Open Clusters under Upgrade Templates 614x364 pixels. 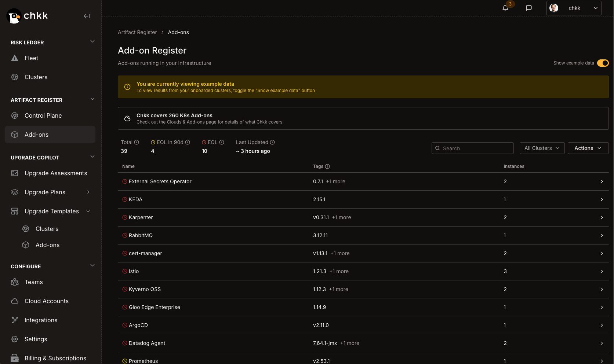click(x=47, y=229)
